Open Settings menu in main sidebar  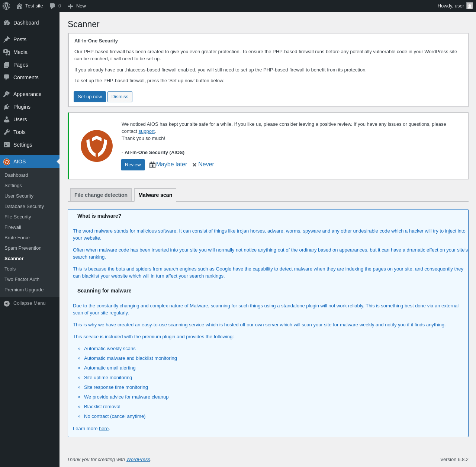pyautogui.click(x=30, y=145)
